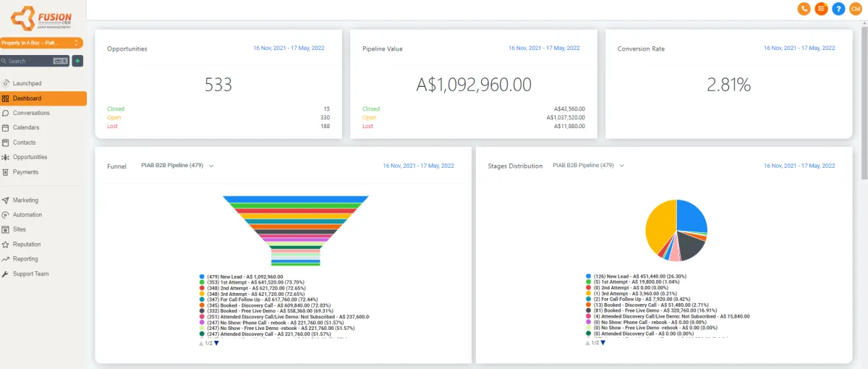Expand Stages Distribution PIAB B2B Pipeline dropdown
868x369 pixels.
589,166
